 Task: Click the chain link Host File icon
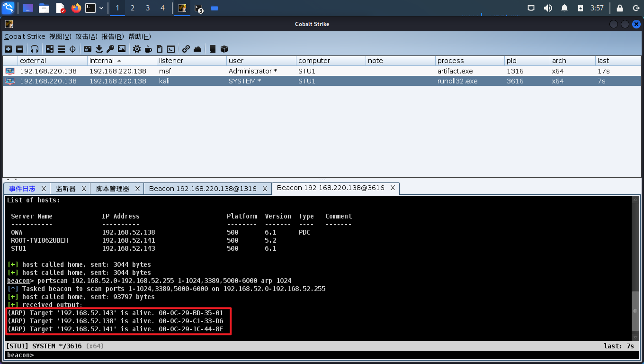tap(186, 49)
